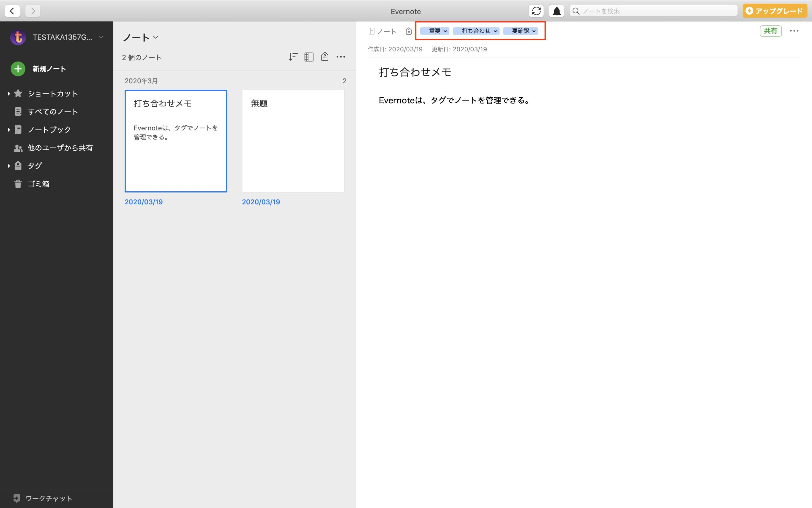Click date 2020/03/19 under 打ち合わせメモ card
The image size is (812, 508).
(144, 202)
